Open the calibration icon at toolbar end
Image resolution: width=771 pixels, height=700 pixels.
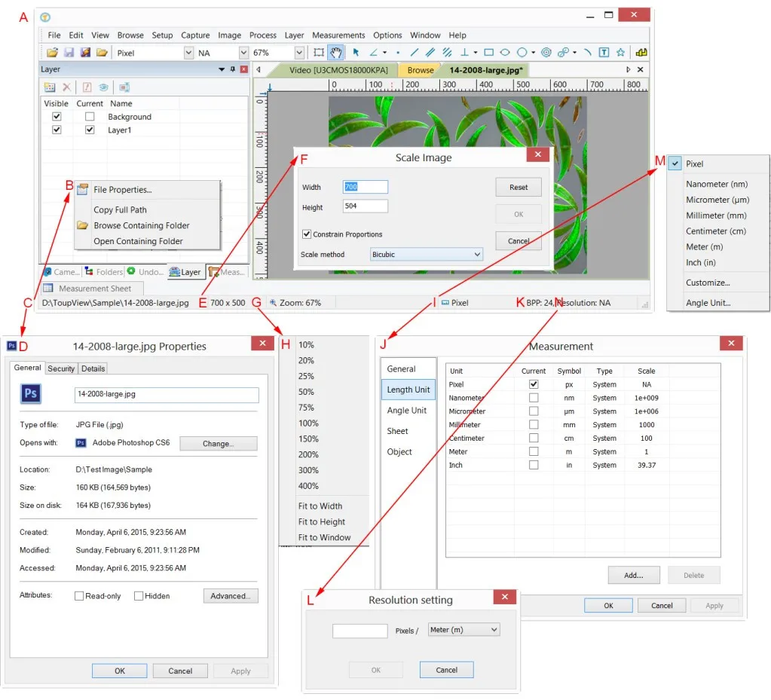click(641, 53)
